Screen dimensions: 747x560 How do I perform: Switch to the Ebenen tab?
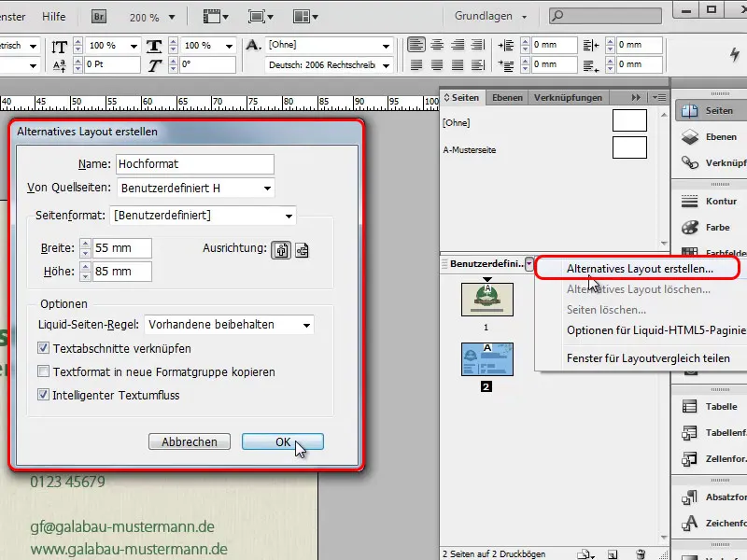507,98
